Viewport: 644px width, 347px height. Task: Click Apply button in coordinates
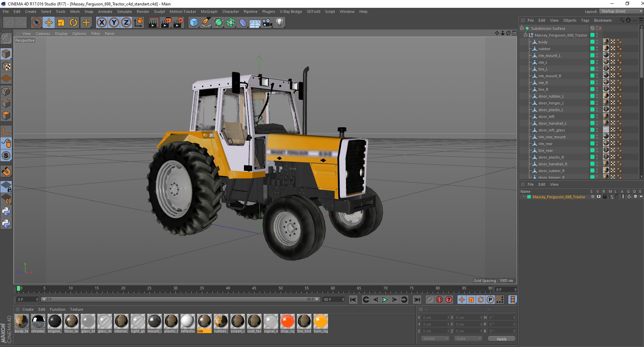[501, 339]
